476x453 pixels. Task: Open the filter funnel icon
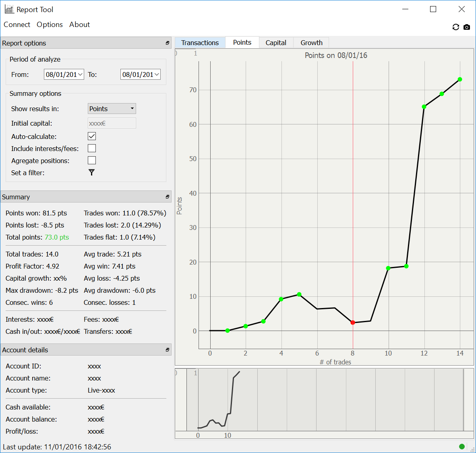[91, 172]
